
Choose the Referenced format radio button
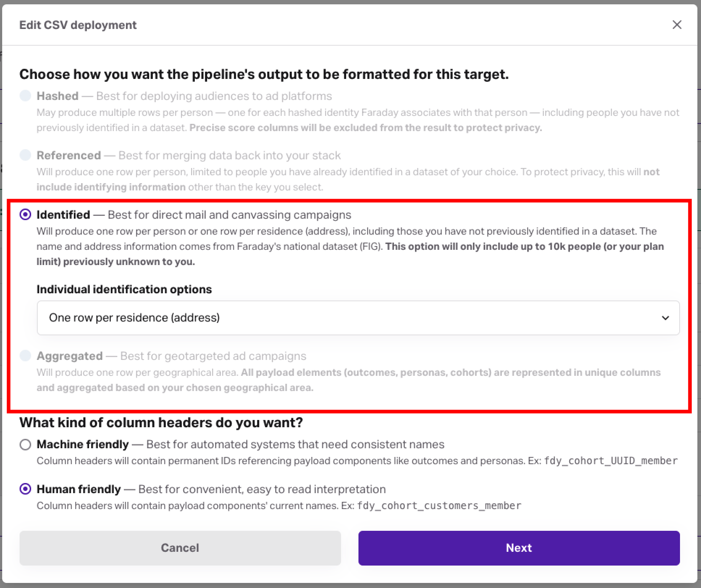(x=25, y=155)
